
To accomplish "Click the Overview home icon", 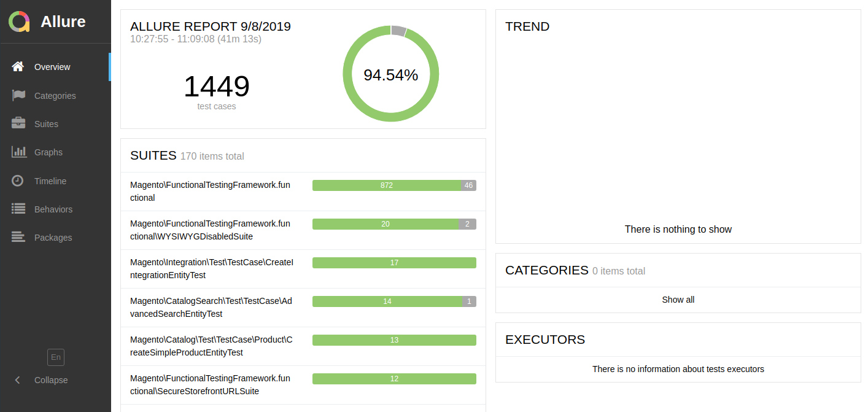I will point(18,66).
